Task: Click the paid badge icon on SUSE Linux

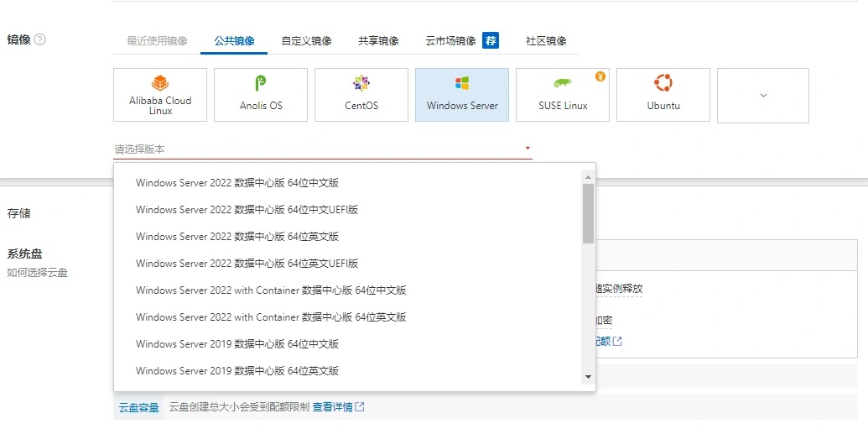Action: 600,76
